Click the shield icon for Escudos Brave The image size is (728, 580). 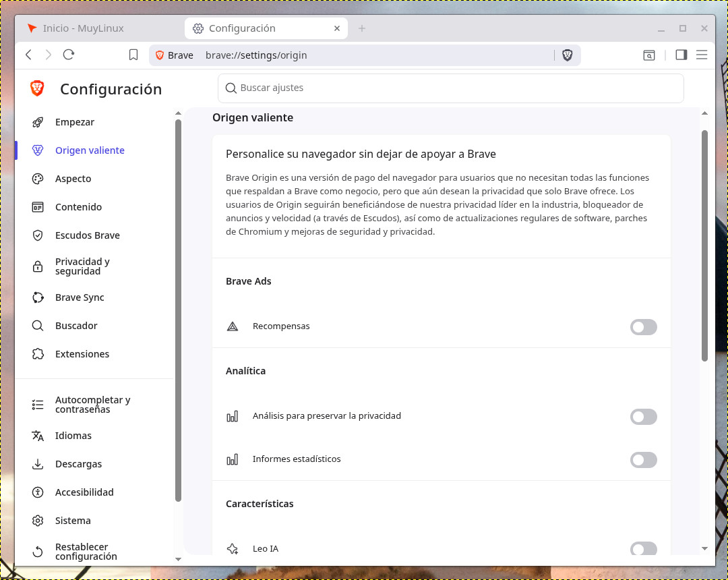[x=38, y=235]
